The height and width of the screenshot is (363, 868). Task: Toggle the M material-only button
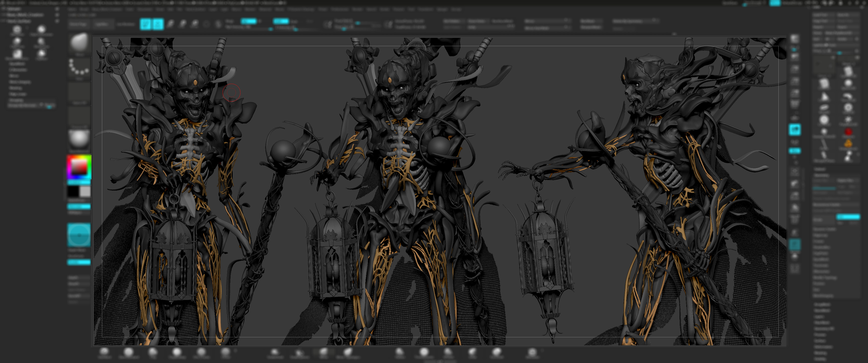[260, 21]
